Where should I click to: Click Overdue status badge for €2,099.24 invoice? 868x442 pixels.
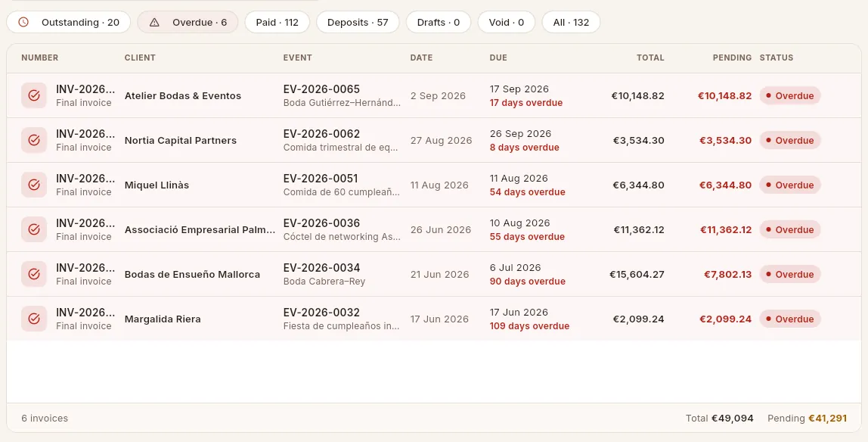tap(790, 319)
